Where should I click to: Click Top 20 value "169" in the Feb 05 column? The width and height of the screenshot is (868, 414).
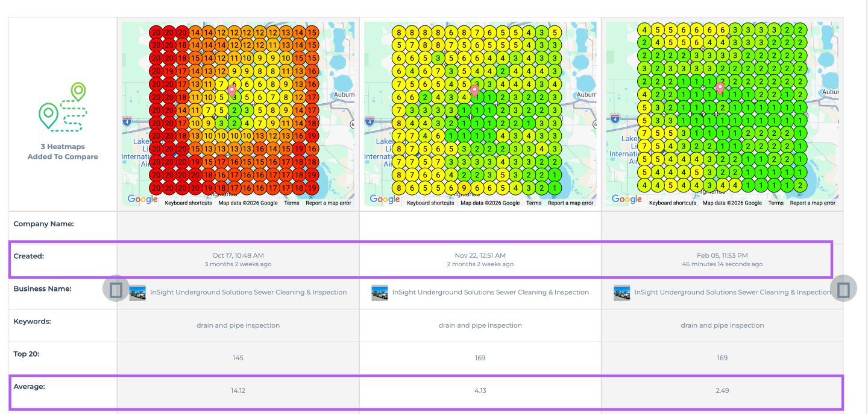click(x=722, y=358)
